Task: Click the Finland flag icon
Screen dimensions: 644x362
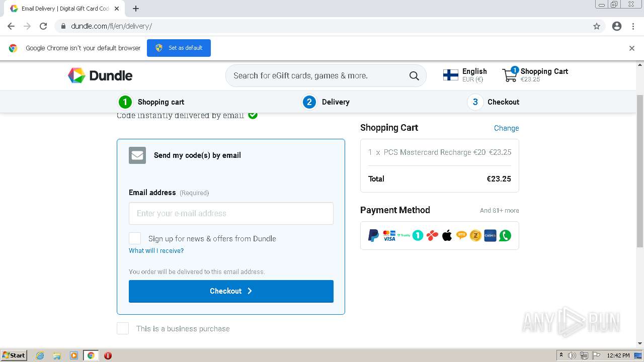Action: (x=450, y=75)
